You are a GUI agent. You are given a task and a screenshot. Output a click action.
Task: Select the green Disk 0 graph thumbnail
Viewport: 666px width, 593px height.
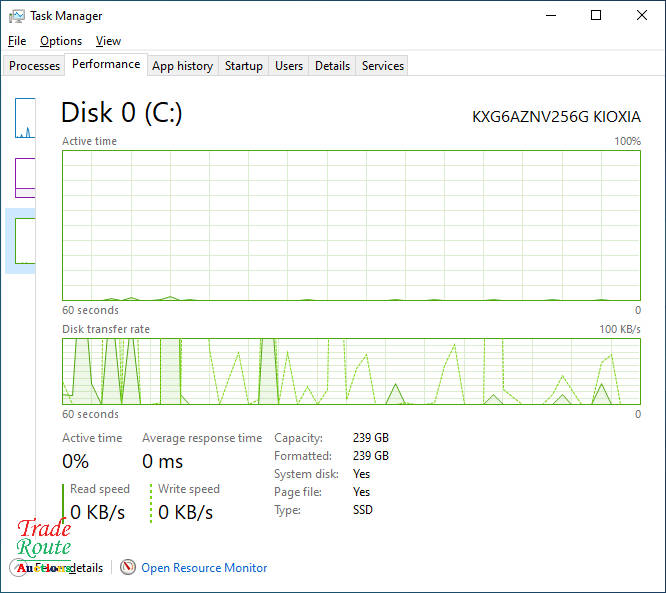click(x=25, y=240)
